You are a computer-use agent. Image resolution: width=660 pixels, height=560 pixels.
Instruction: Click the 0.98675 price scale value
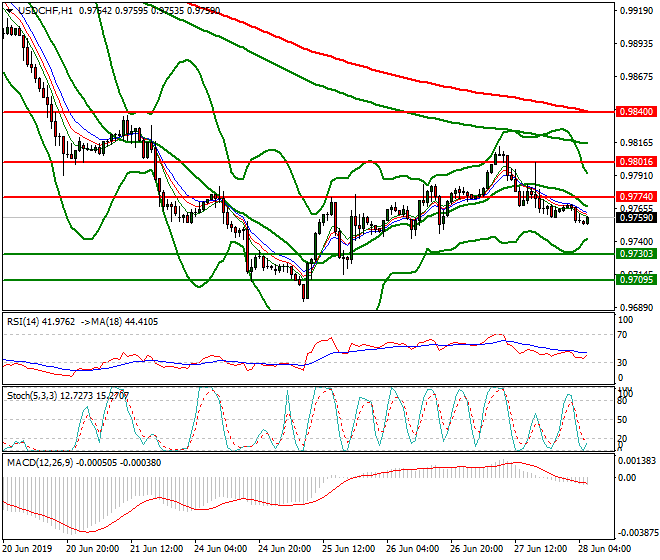tap(636, 77)
